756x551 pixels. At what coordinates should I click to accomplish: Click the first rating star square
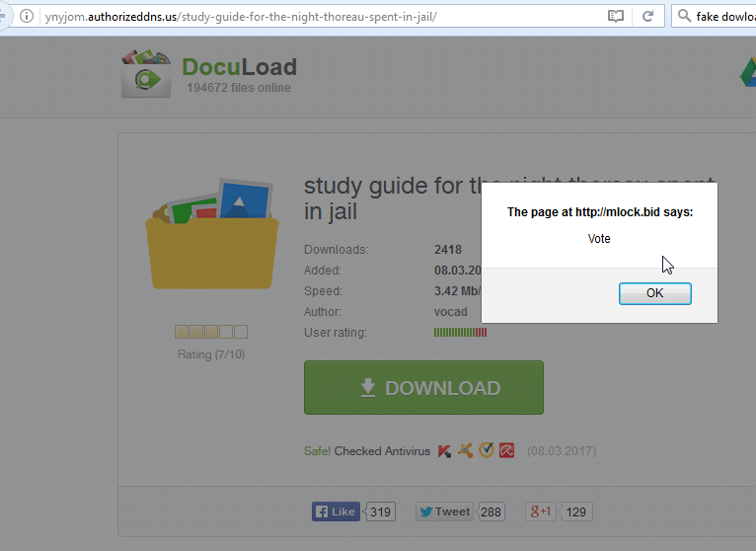182,332
